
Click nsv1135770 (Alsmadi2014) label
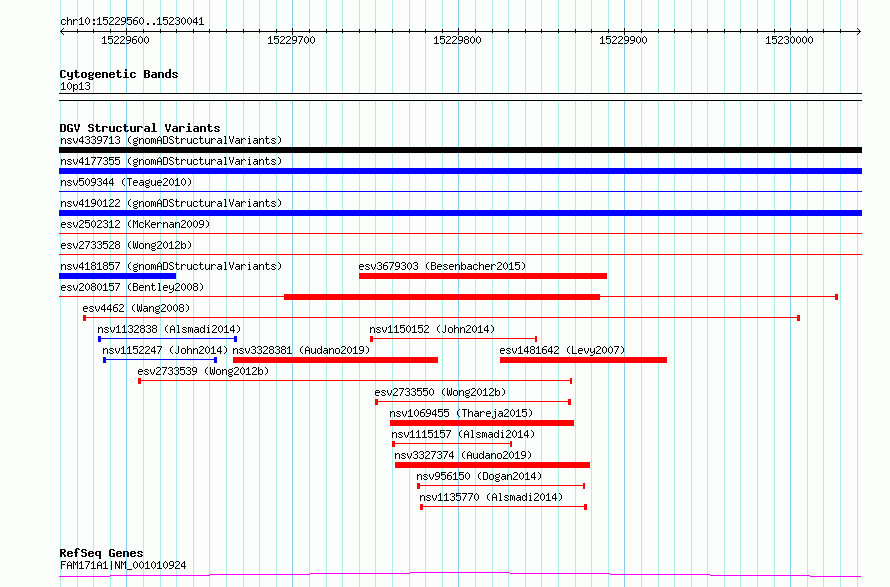pos(491,497)
